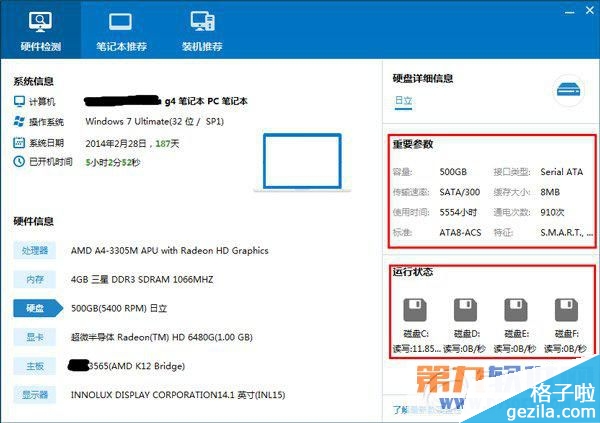Select the 主板 motherboard category

tap(34, 366)
